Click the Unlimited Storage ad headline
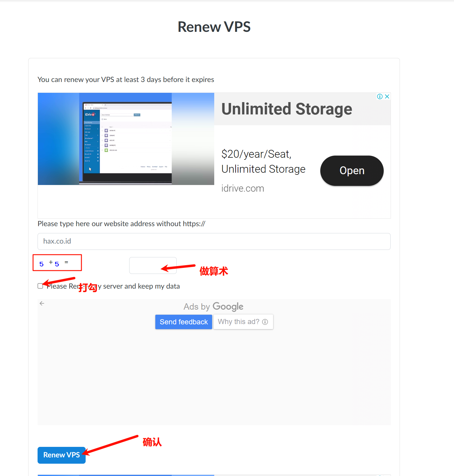454x476 pixels. click(x=287, y=109)
